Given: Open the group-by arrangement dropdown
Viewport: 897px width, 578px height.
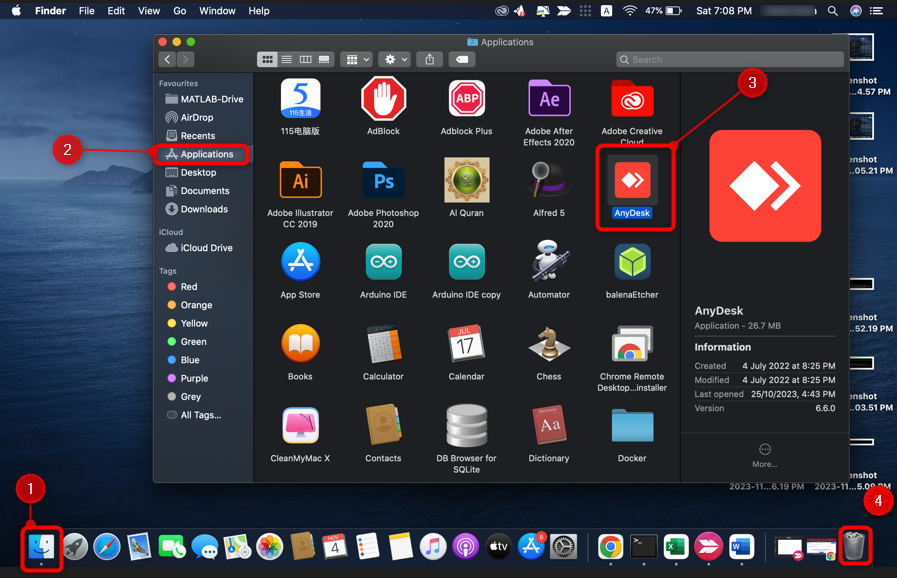Looking at the screenshot, I should 355,60.
